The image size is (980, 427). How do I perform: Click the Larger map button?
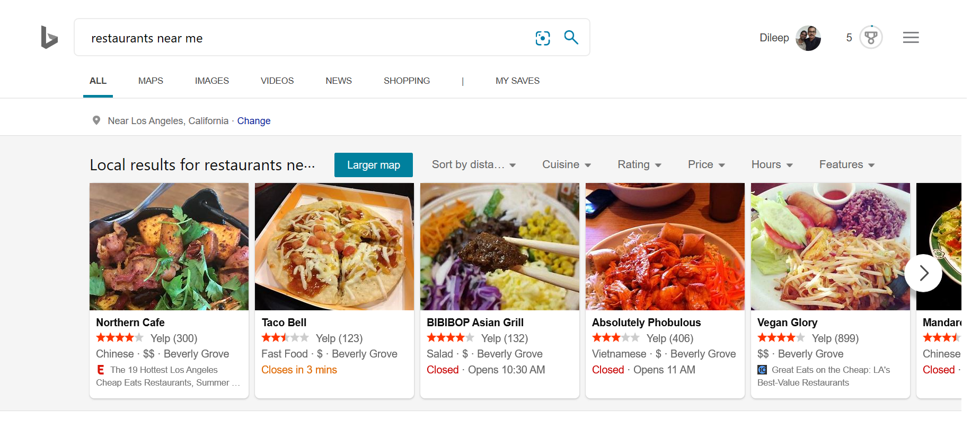[x=373, y=165]
